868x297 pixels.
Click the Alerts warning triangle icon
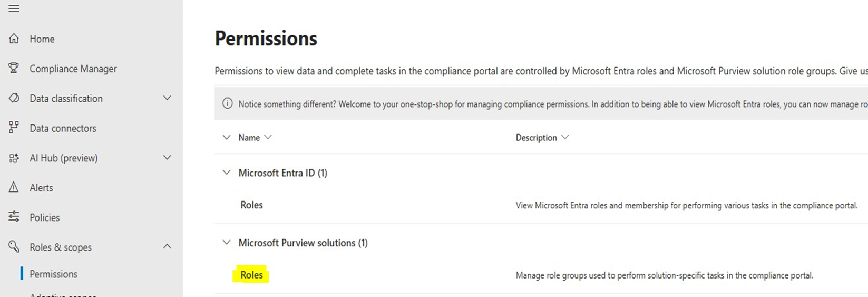(14, 187)
